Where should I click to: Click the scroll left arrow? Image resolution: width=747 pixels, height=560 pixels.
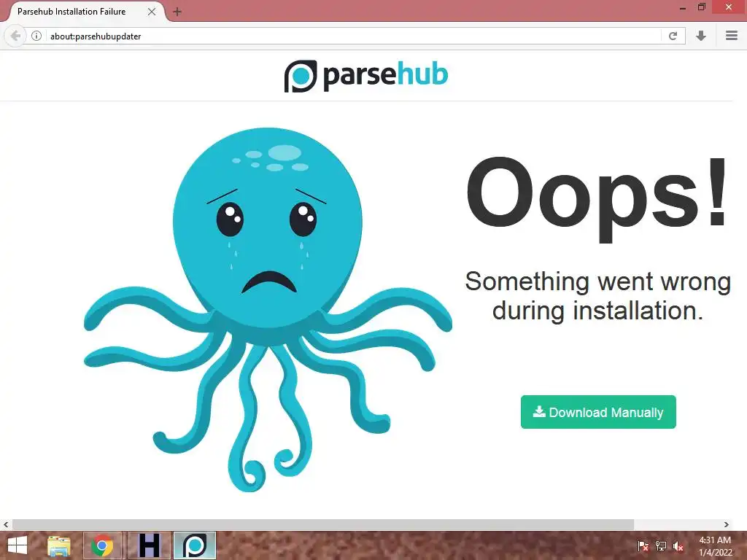(6, 524)
